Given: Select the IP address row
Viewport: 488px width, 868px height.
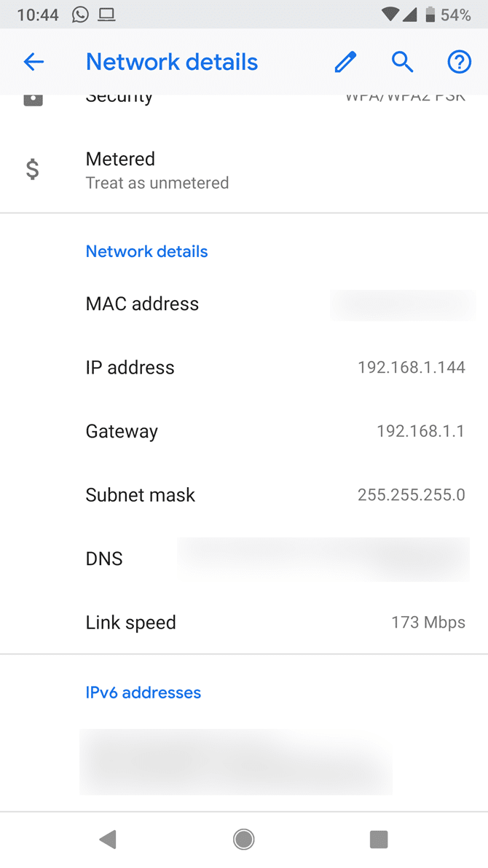Looking at the screenshot, I should pos(244,368).
